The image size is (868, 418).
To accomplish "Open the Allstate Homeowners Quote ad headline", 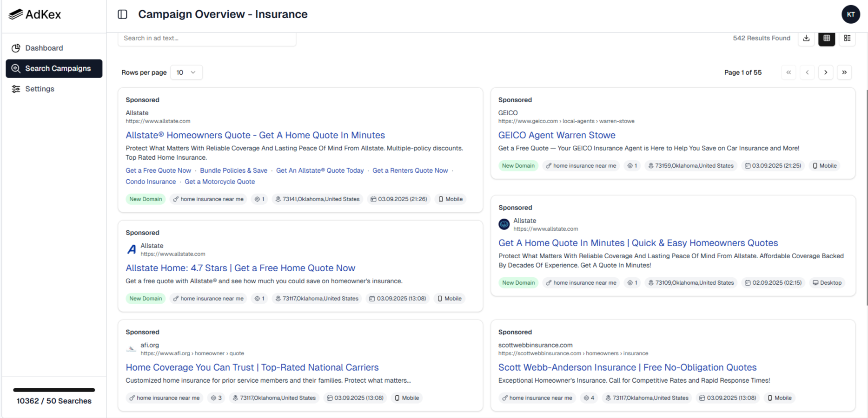I will (x=255, y=135).
